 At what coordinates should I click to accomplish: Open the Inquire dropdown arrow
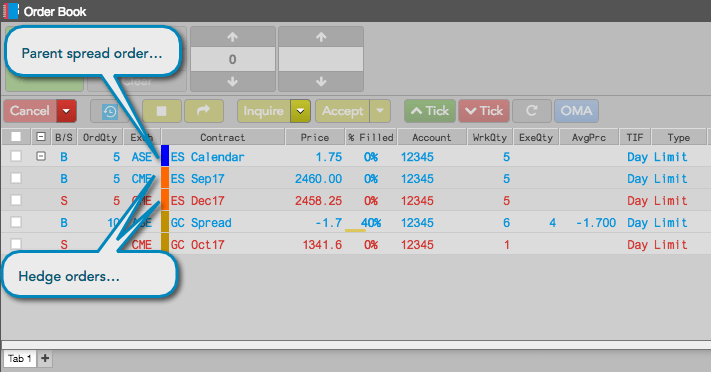pyautogui.click(x=300, y=111)
